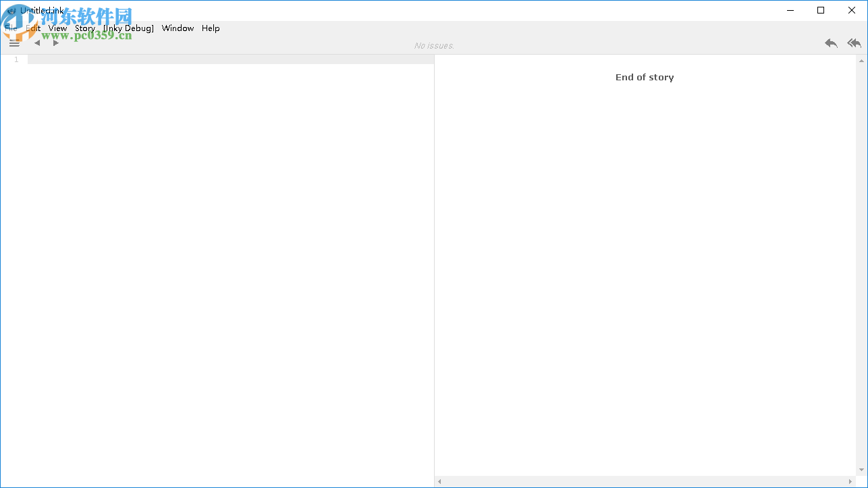This screenshot has width=868, height=488.
Task: Place cursor on editor line 1
Action: tap(231, 59)
